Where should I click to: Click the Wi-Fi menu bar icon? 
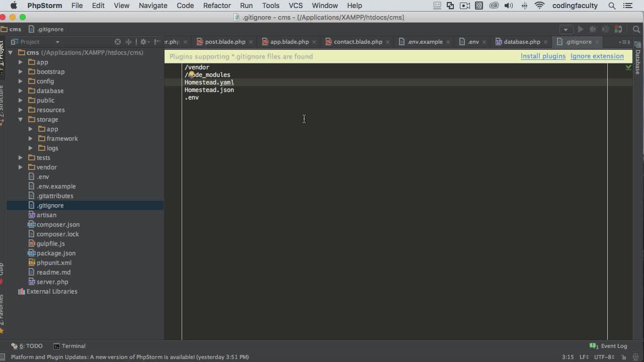pos(540,6)
